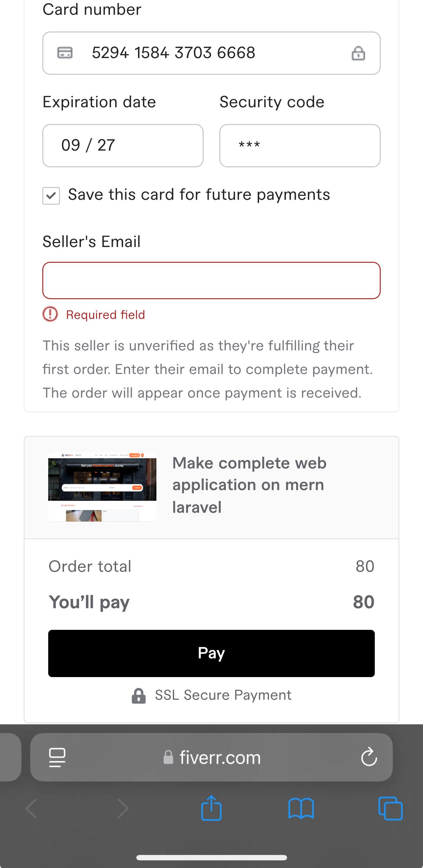Open Safari bookmarks
Viewport: 423px width, 868px height.
301,808
